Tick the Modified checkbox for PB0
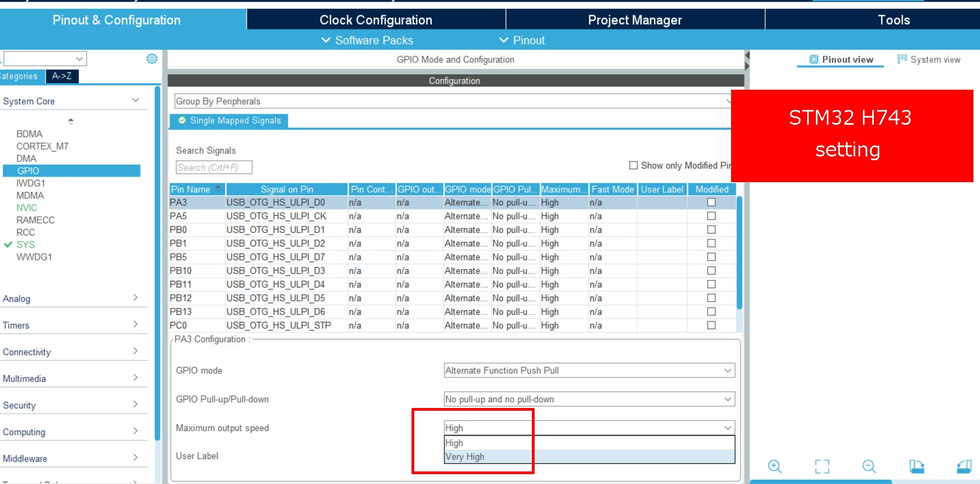 711,230
